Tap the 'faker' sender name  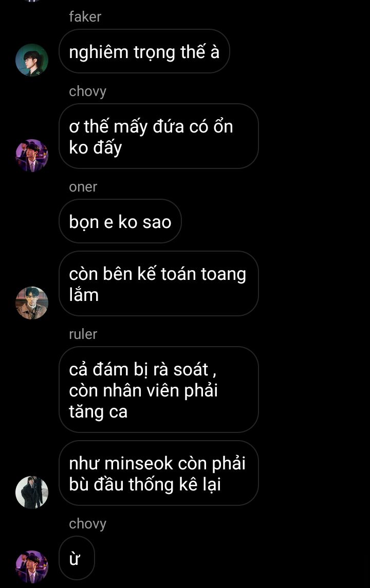click(x=85, y=17)
